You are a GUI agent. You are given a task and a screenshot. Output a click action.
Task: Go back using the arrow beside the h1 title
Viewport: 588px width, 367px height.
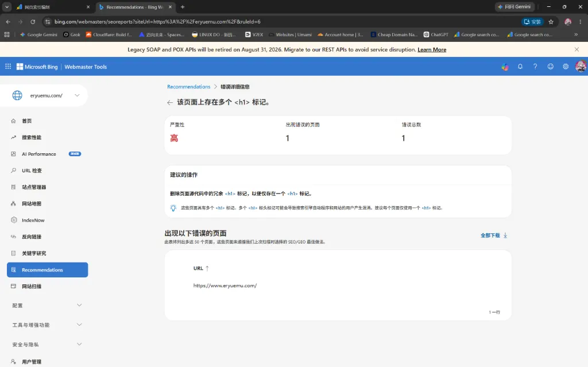tap(170, 102)
